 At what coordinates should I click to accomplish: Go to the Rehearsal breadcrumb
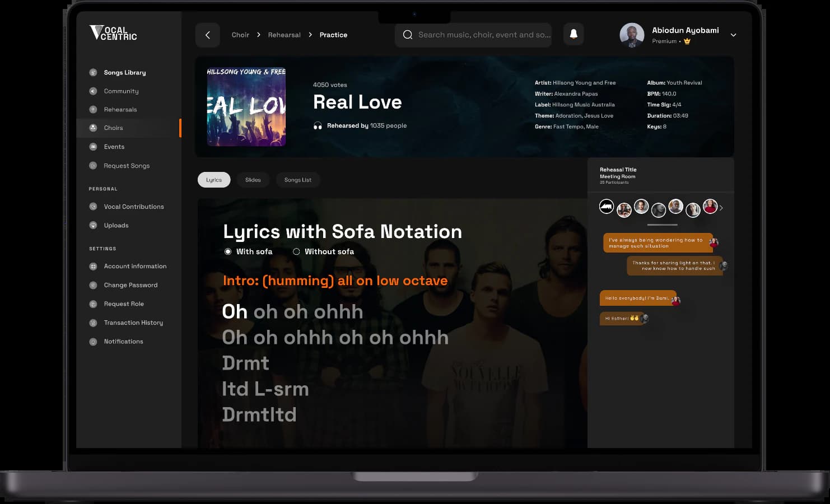285,35
